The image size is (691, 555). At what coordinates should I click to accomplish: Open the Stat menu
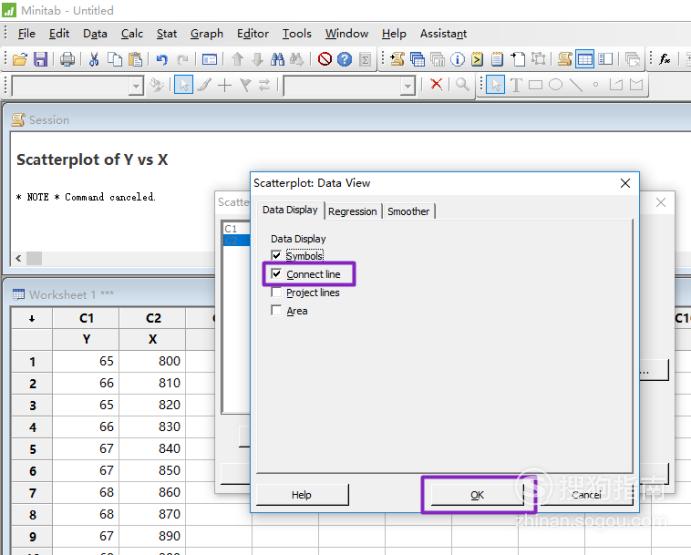(x=167, y=34)
